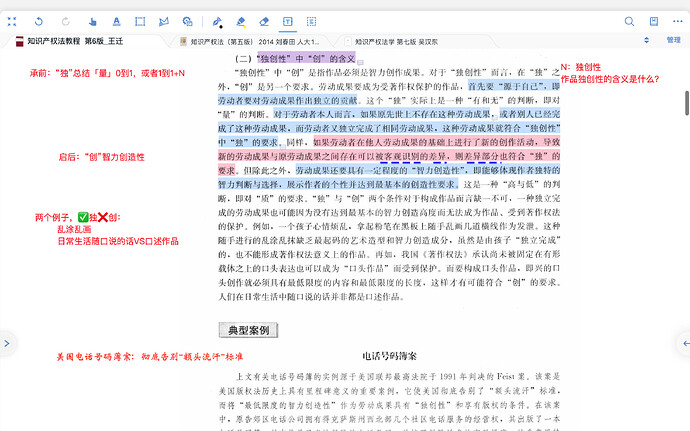Image resolution: width=690 pixels, height=431 pixels.
Task: Pick the lasso excerpt tool
Action: coord(164,22)
